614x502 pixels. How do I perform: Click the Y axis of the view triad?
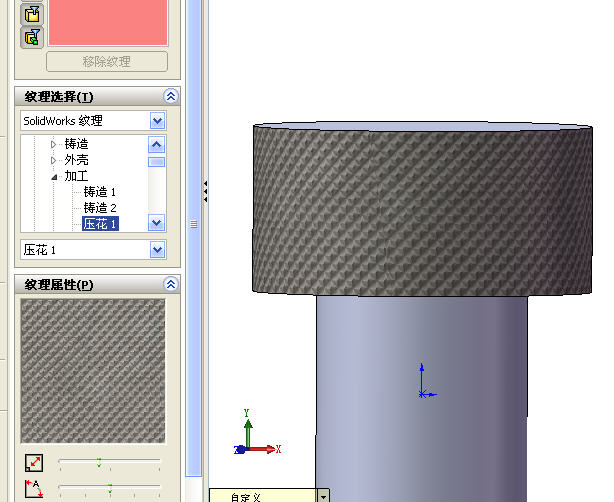tap(247, 428)
